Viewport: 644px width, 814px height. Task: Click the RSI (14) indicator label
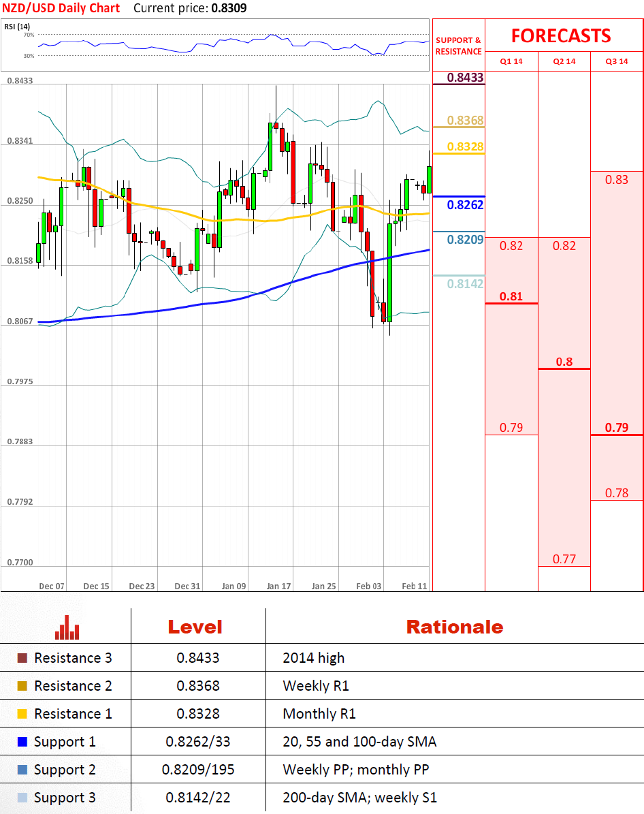click(17, 27)
